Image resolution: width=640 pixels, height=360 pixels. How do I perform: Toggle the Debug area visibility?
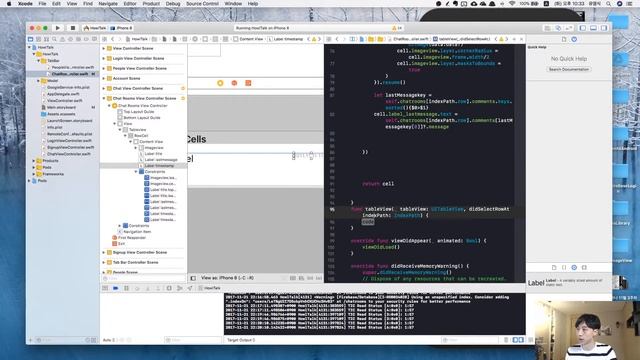pos(593,28)
